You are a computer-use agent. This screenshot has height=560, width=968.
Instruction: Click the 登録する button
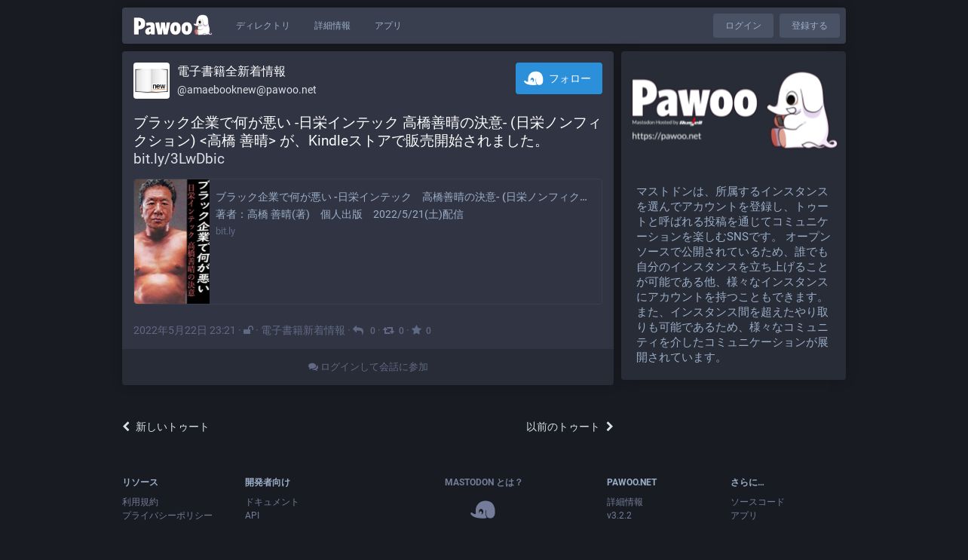click(810, 26)
